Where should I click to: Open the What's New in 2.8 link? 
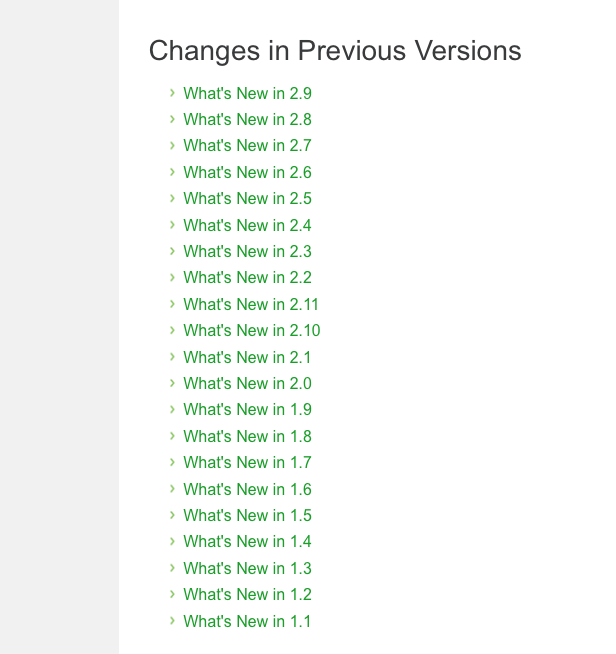coord(247,119)
